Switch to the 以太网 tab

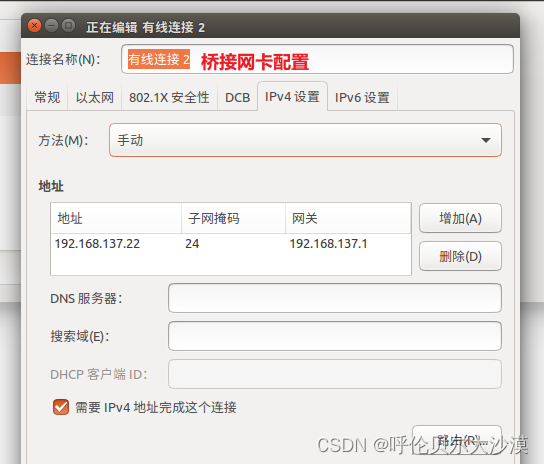(x=95, y=97)
